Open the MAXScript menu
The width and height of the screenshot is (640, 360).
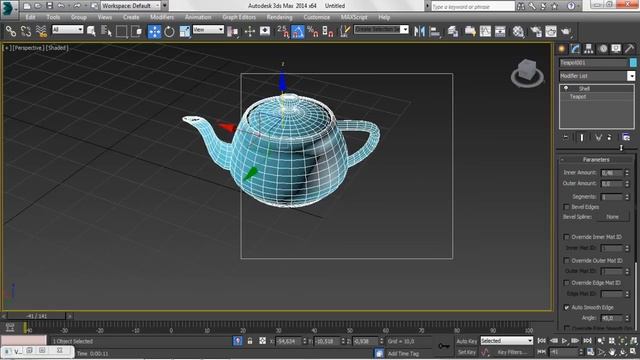(354, 17)
